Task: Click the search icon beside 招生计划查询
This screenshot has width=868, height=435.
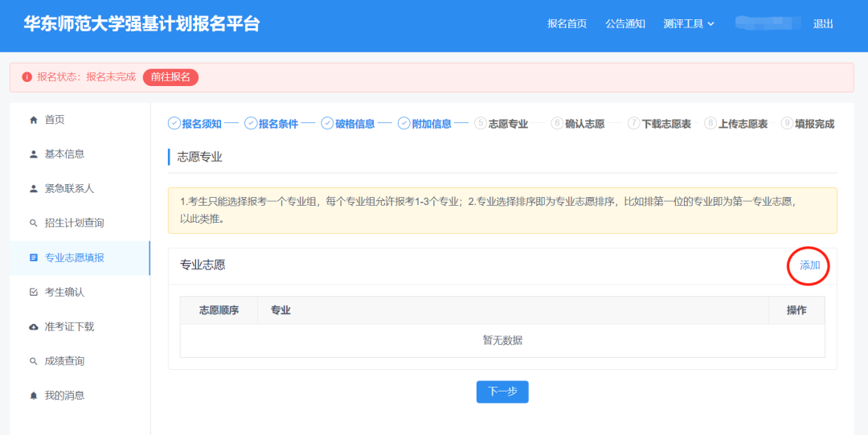Action: click(x=34, y=223)
